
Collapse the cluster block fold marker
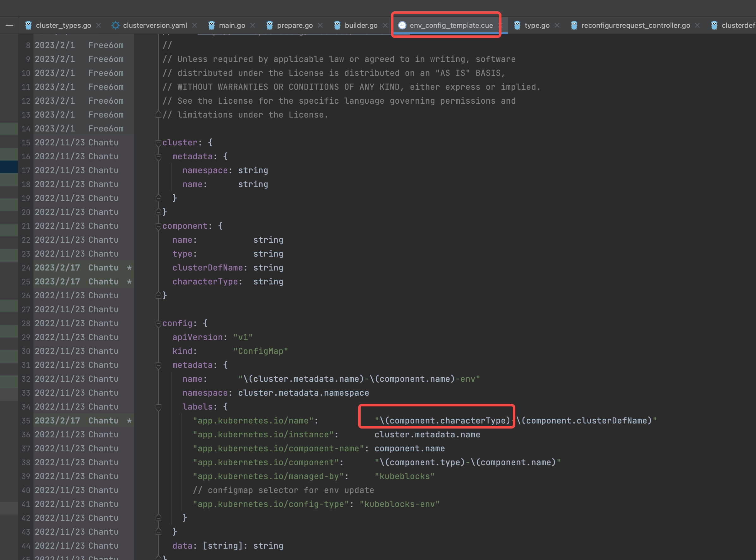tap(158, 143)
